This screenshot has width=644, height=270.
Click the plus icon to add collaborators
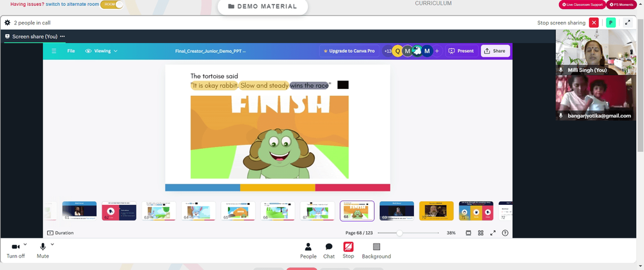437,51
